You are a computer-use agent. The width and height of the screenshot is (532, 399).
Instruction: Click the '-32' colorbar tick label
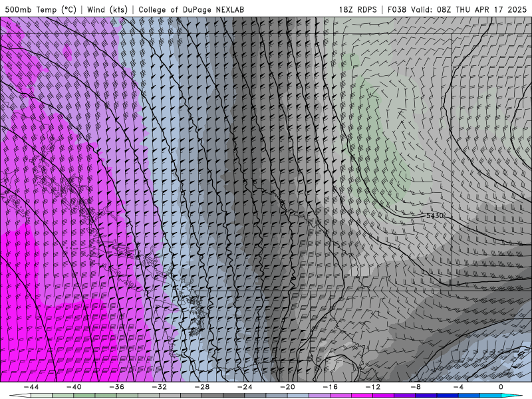[x=159, y=387]
